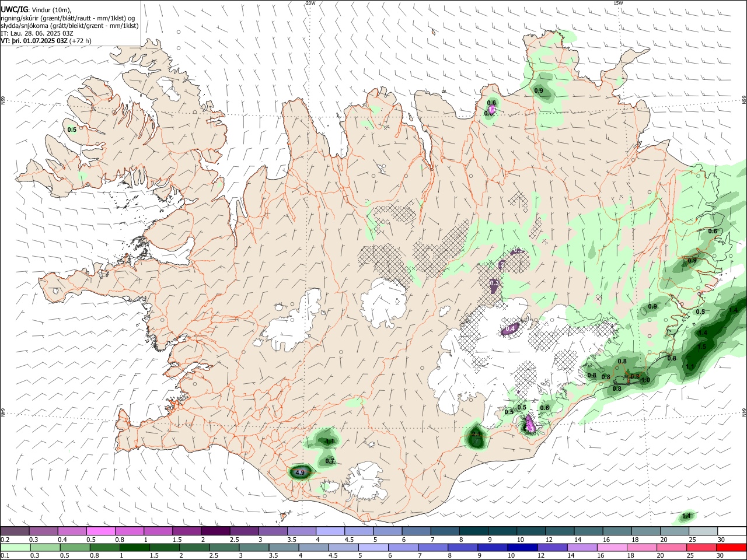Select the lavender rain swatch between 5 and 6
Image resolution: width=747 pixels, height=560 pixels.
click(373, 547)
